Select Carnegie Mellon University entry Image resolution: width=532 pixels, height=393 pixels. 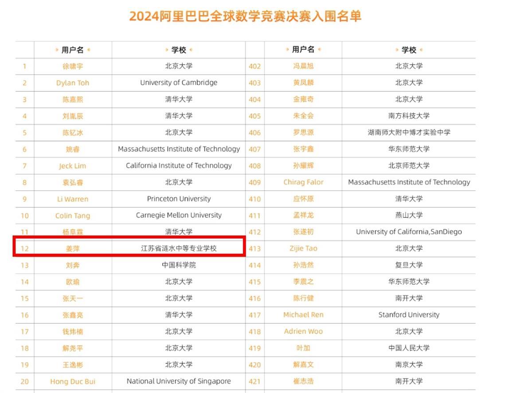[179, 215]
